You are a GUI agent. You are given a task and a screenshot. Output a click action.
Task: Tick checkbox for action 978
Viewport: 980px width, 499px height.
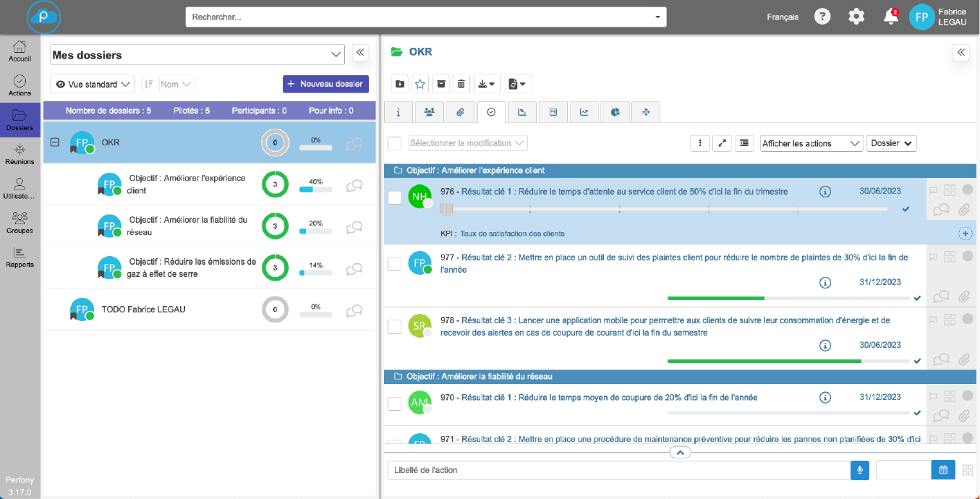pyautogui.click(x=394, y=327)
